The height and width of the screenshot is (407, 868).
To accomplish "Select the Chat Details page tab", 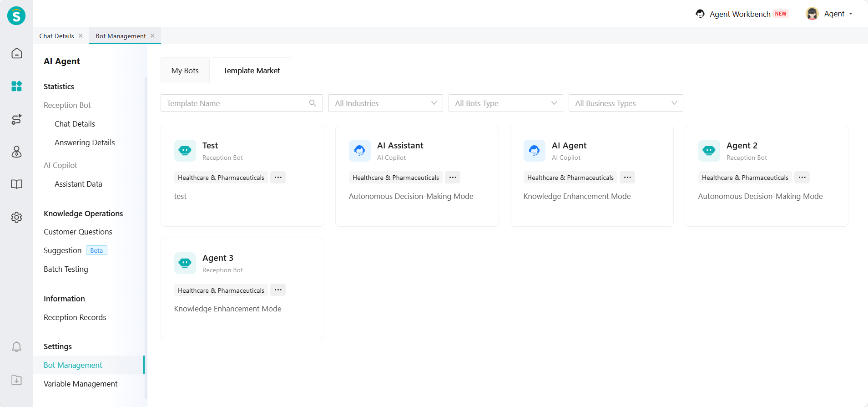I will [x=56, y=36].
